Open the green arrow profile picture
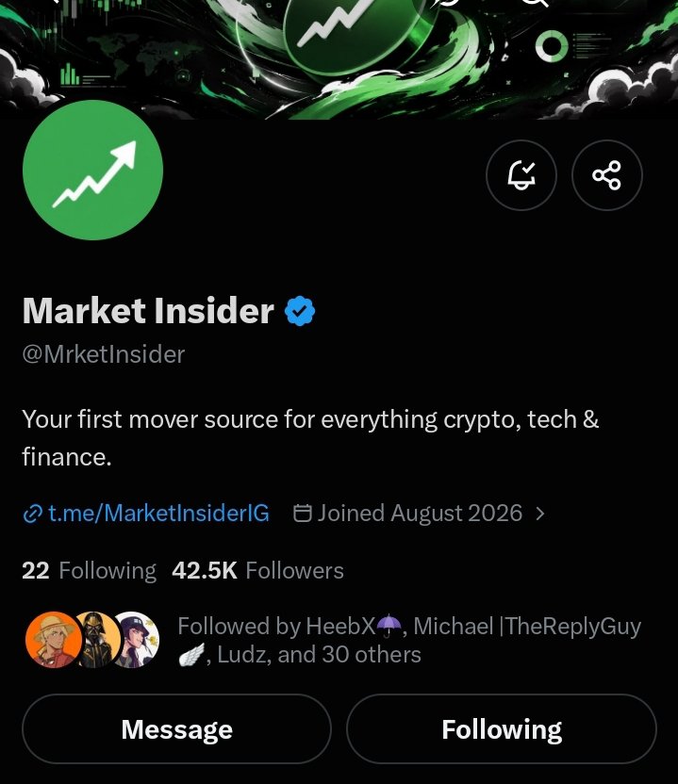The image size is (678, 784). coord(92,170)
